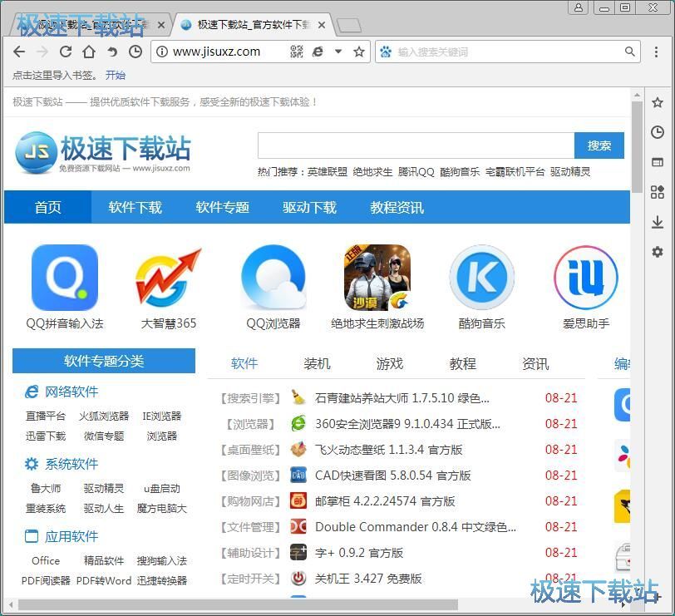This screenshot has width=675, height=616.
Task: Open the 火狐浏览器 topic link
Action: pos(104,416)
